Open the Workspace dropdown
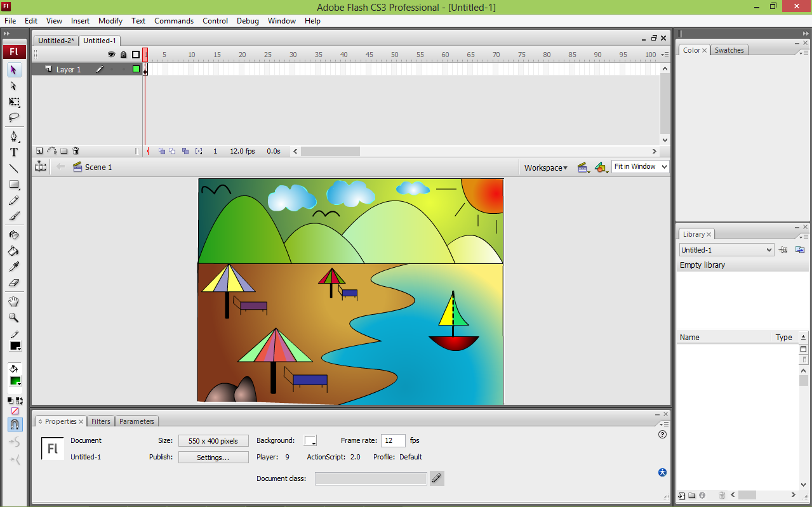Image resolution: width=812 pixels, height=507 pixels. pos(546,168)
